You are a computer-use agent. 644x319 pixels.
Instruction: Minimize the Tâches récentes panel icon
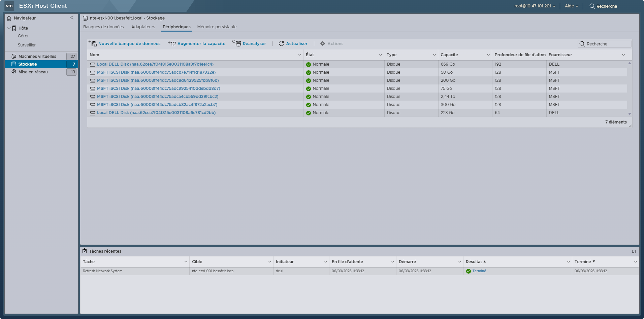pyautogui.click(x=634, y=251)
